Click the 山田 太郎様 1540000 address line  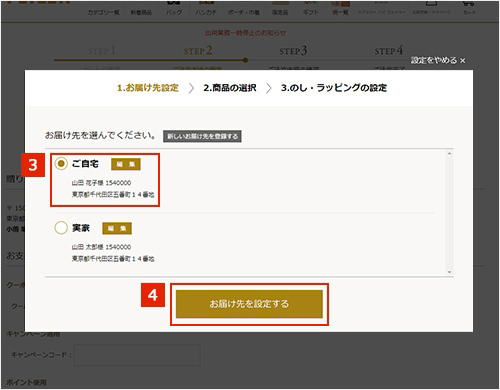101,247
